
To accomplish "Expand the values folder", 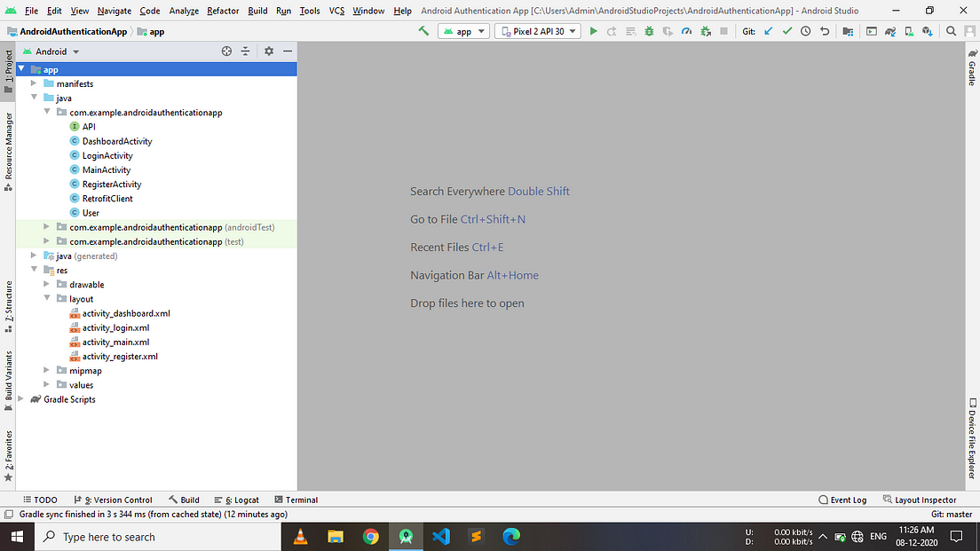I will click(x=47, y=385).
